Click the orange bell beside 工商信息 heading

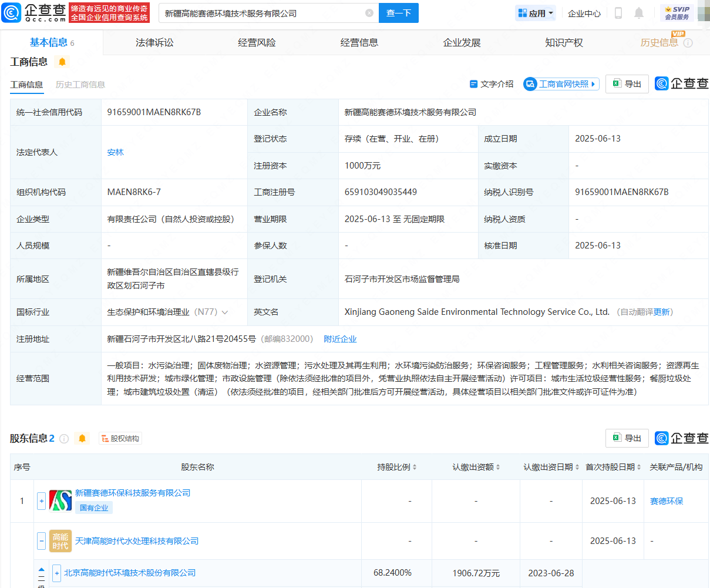pos(62,62)
